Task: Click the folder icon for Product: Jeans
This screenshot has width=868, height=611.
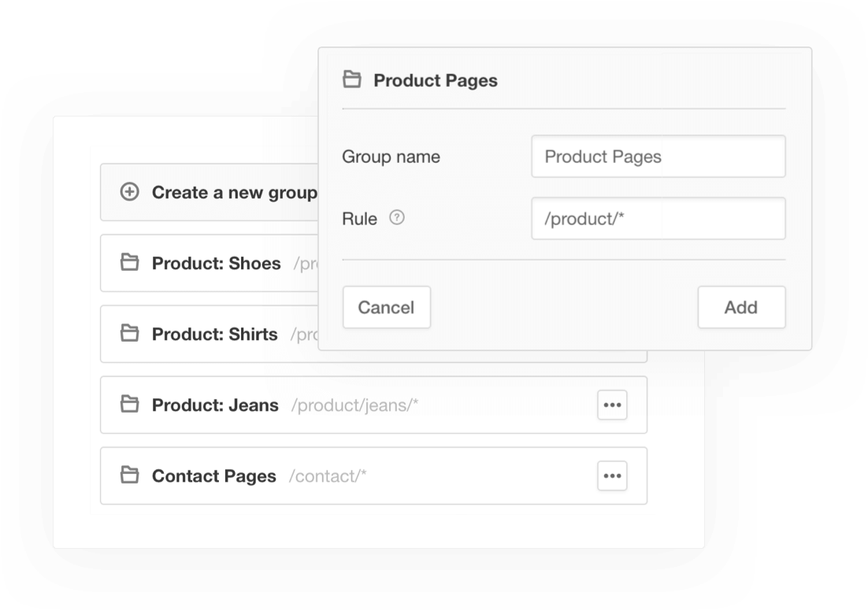Action: coord(129,405)
